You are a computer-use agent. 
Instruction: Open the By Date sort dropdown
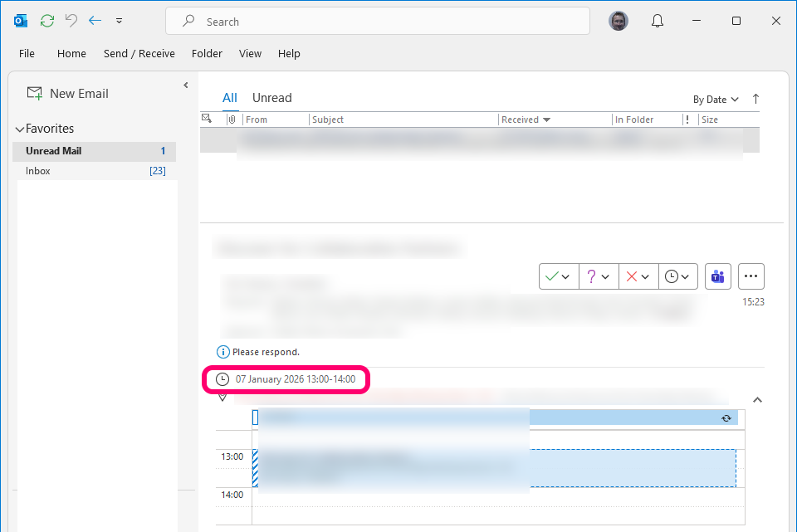click(x=716, y=100)
